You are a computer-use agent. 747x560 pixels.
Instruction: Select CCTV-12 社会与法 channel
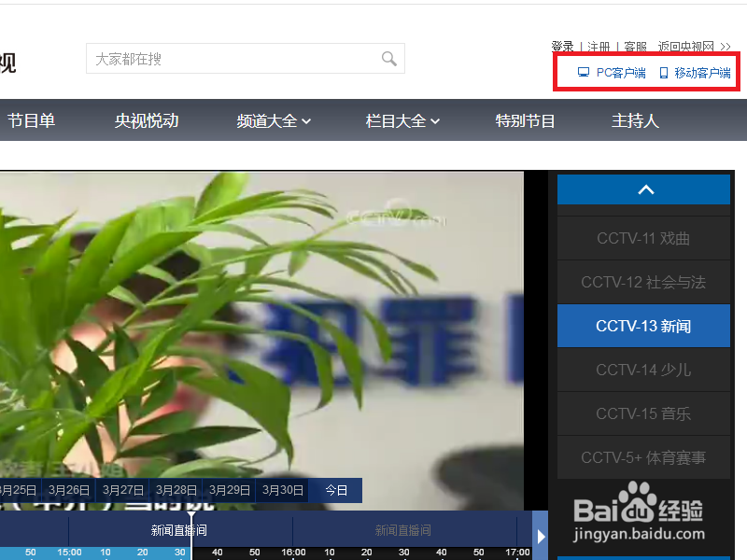[643, 282]
